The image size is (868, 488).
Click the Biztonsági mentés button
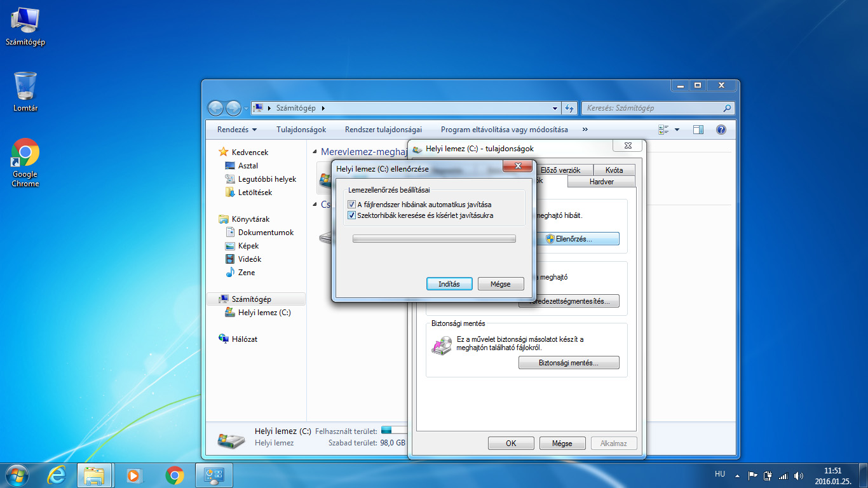click(x=569, y=363)
